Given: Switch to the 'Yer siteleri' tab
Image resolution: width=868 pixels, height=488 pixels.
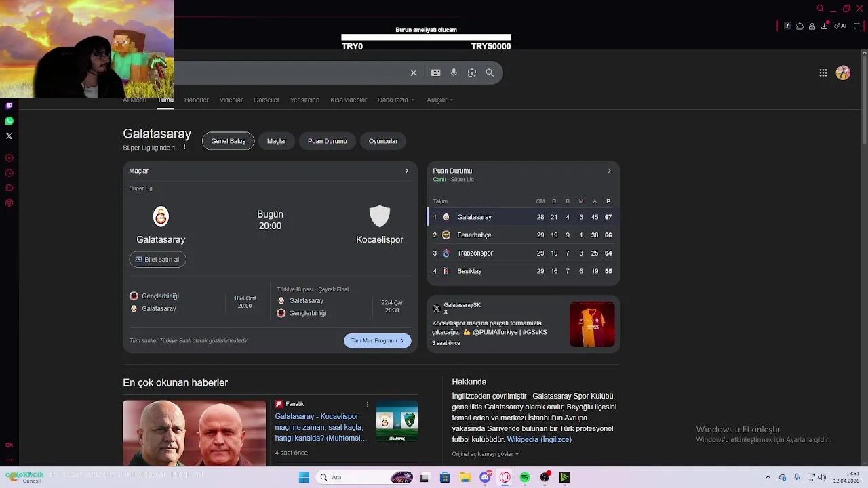Looking at the screenshot, I should click(x=304, y=100).
